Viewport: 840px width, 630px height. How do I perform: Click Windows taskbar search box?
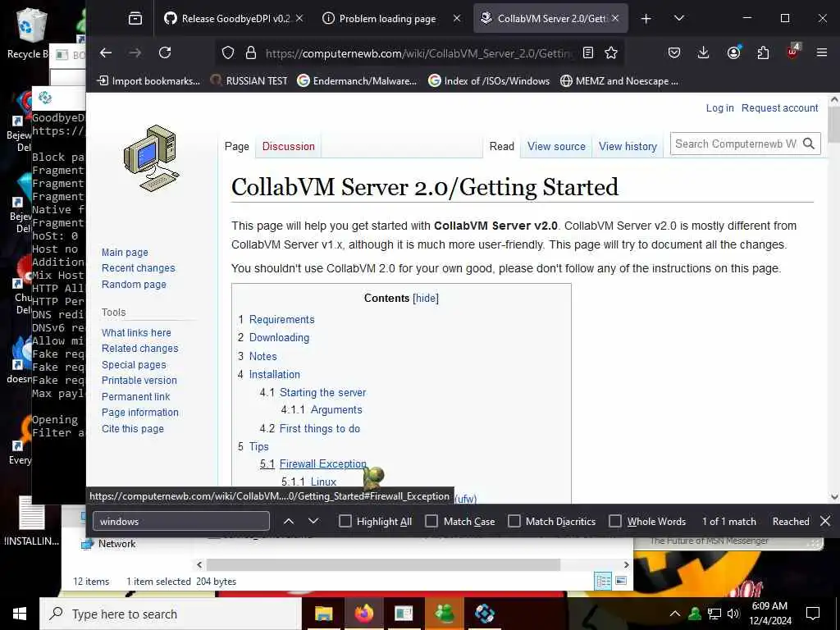click(x=171, y=614)
